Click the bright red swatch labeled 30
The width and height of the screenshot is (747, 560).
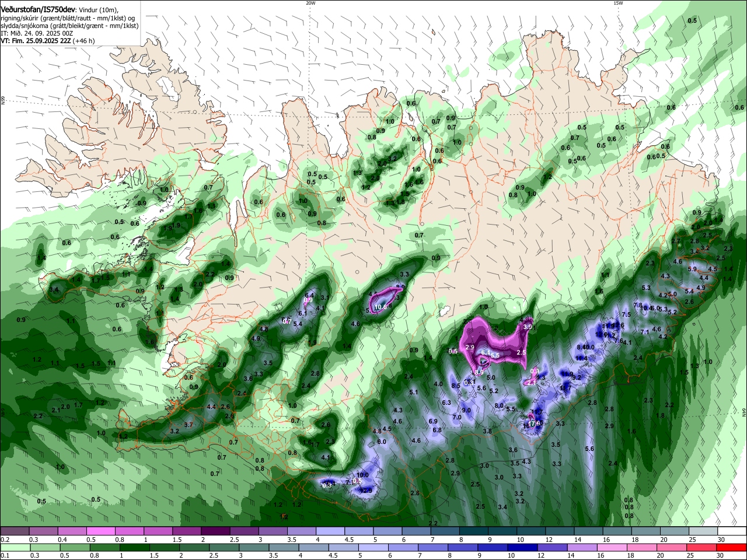[x=732, y=547]
